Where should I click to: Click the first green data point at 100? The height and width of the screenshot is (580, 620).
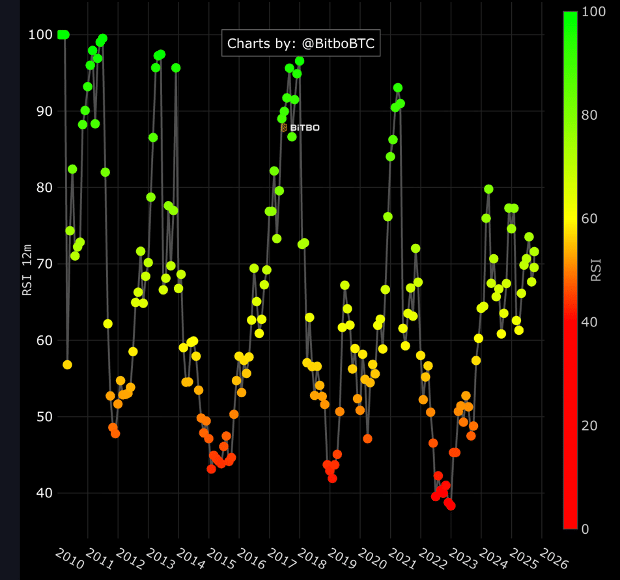coord(61,35)
